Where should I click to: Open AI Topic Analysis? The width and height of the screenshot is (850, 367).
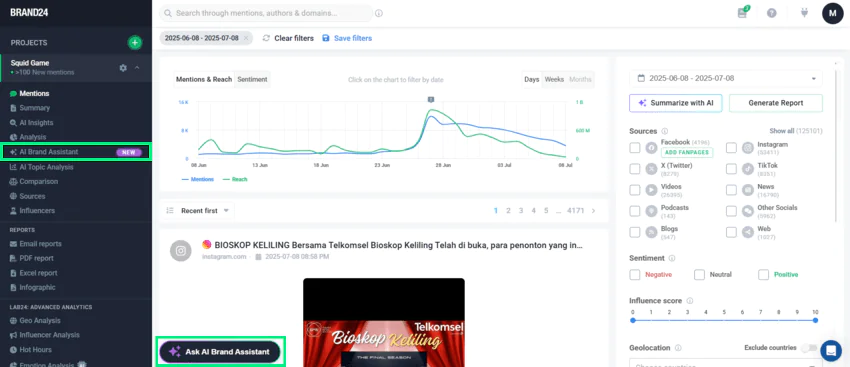point(46,167)
